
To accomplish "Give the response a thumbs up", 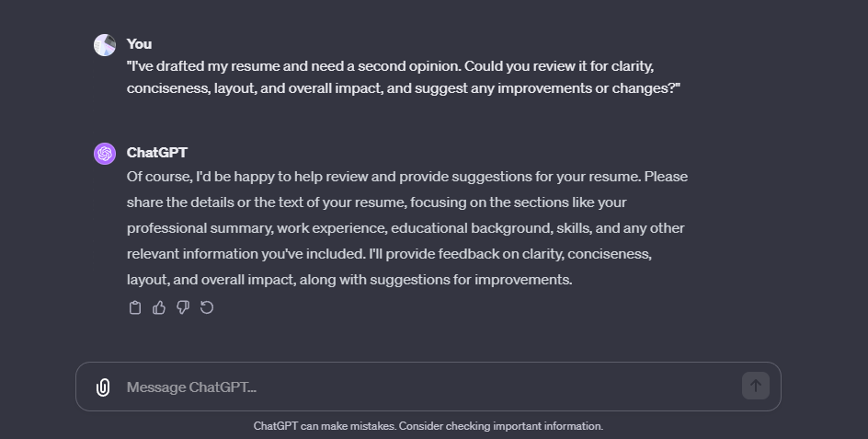I will tap(159, 307).
